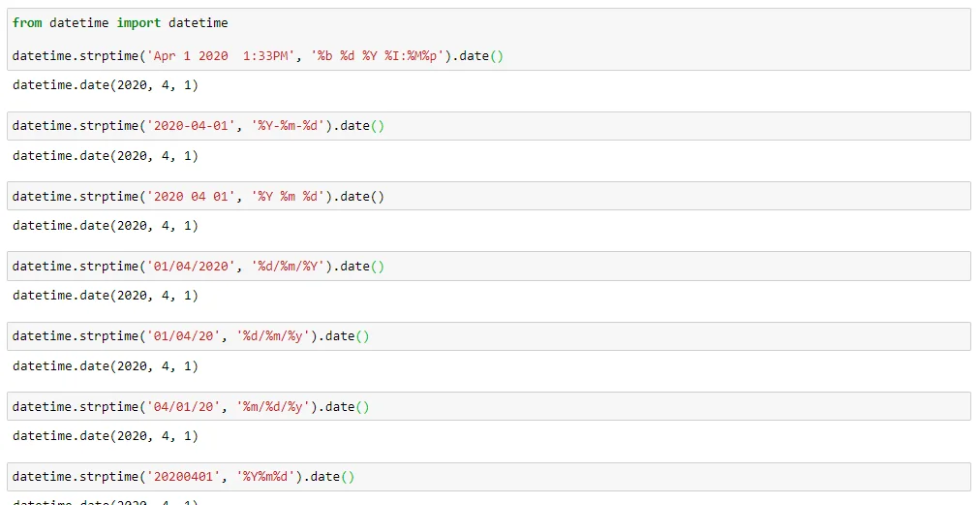
Task: Select the output below the '04/01/20' cell
Action: pos(106,435)
